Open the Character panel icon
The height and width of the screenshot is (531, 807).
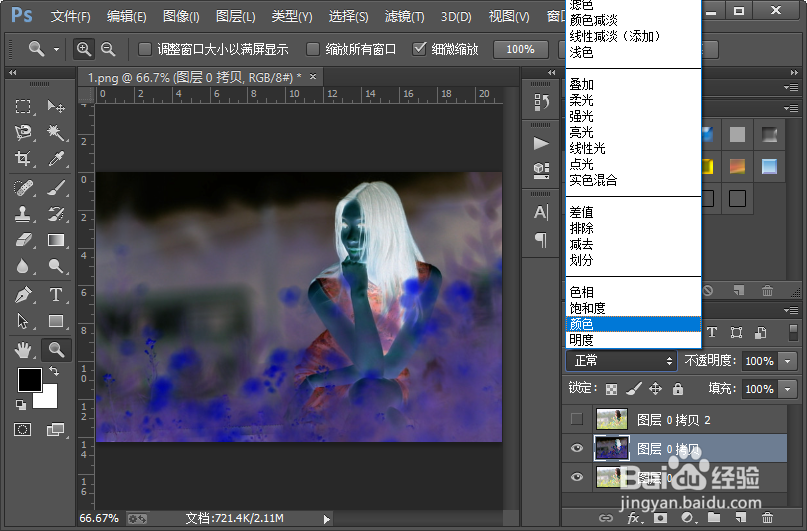click(x=541, y=212)
